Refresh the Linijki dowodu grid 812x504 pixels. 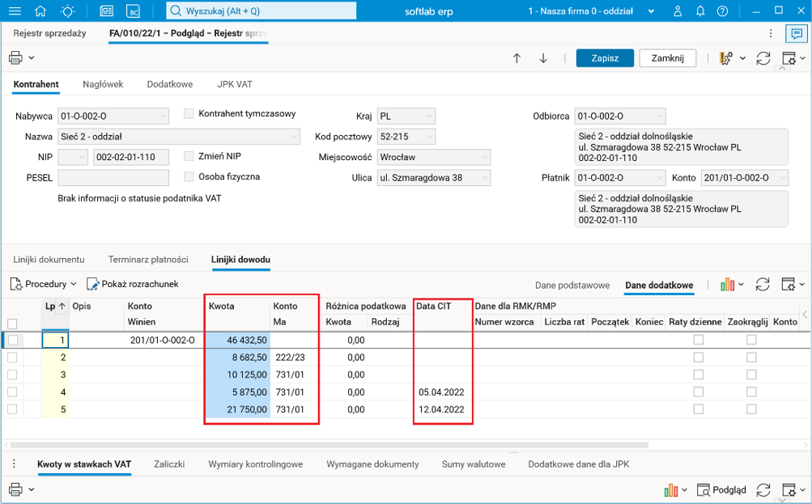tap(763, 284)
